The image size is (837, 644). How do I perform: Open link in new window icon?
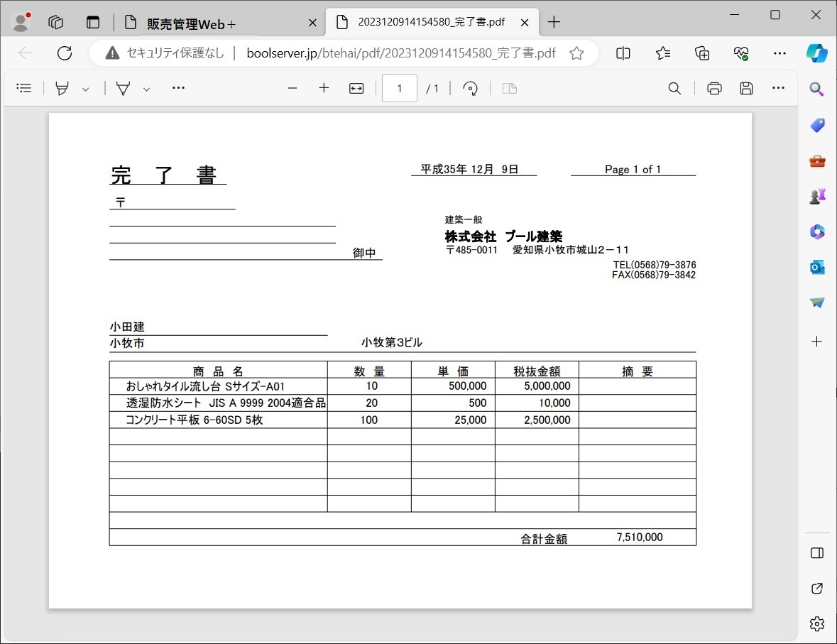click(816, 589)
